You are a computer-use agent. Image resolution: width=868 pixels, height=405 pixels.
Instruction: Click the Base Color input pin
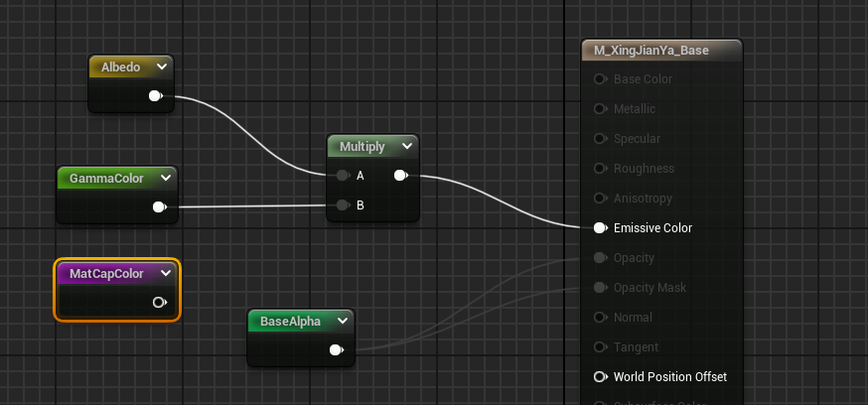(600, 79)
